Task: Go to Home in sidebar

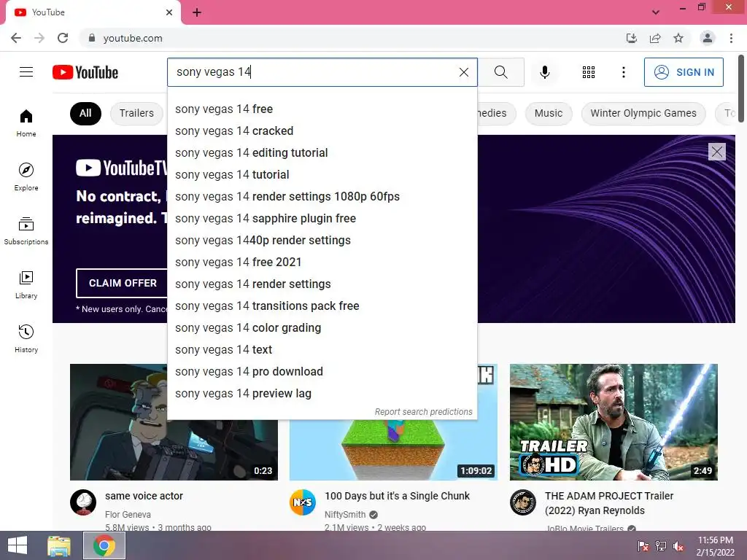Action: click(x=26, y=122)
